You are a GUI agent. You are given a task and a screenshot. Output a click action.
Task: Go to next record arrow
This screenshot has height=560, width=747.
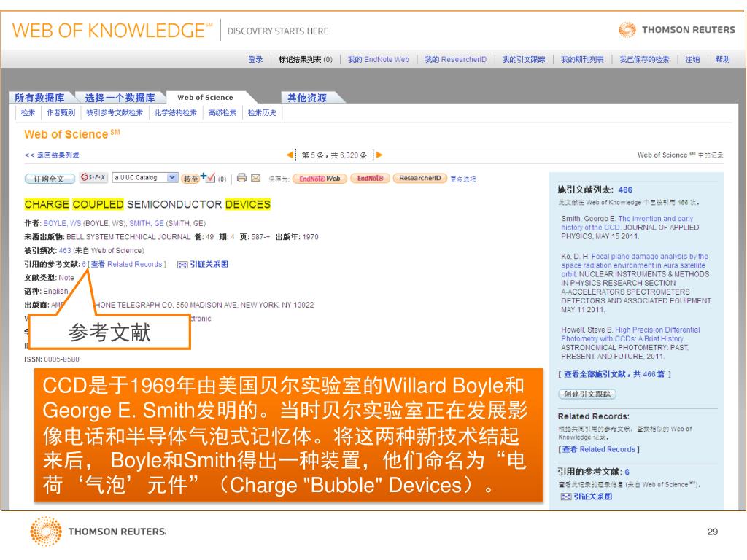379,155
